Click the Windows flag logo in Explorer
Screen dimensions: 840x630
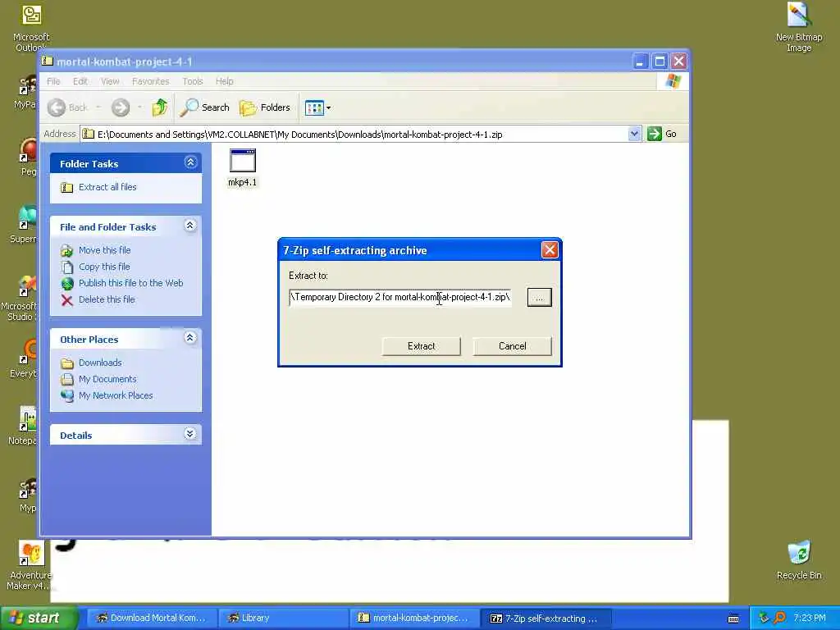click(x=673, y=81)
